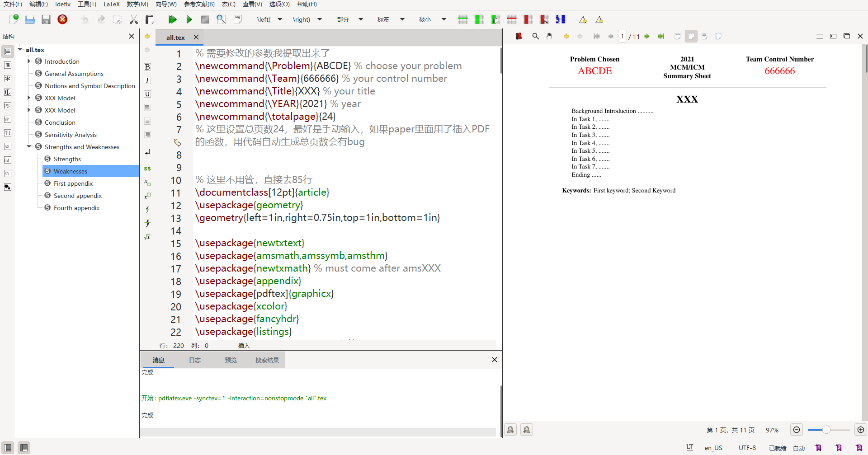Click the Bold formatting icon in editor sidebar
The height and width of the screenshot is (455, 868).
[x=147, y=67]
